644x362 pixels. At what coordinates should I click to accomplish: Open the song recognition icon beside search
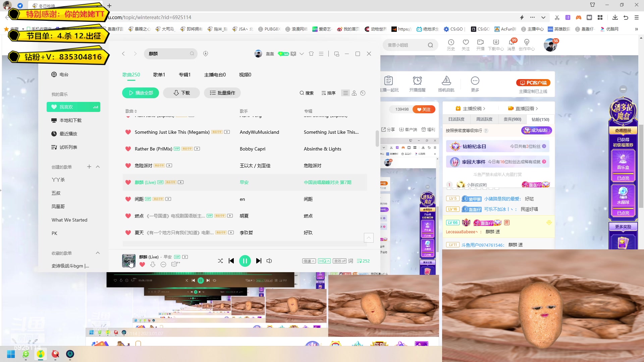[206, 54]
